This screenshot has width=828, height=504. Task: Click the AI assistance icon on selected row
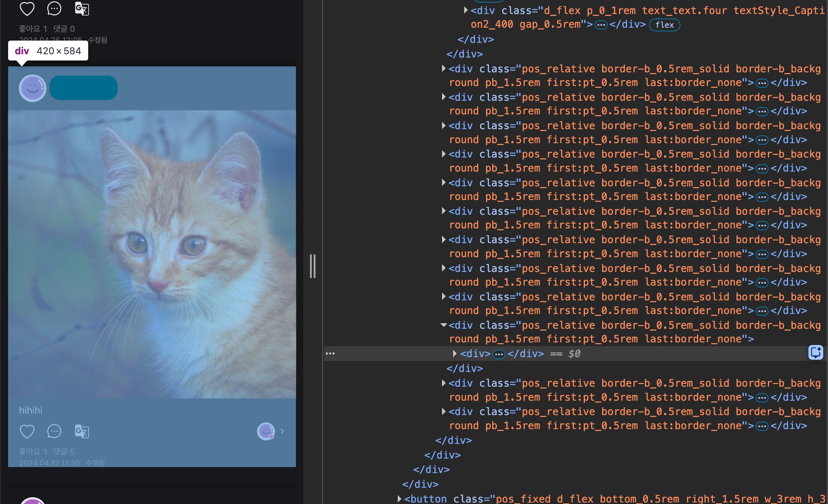tap(815, 352)
